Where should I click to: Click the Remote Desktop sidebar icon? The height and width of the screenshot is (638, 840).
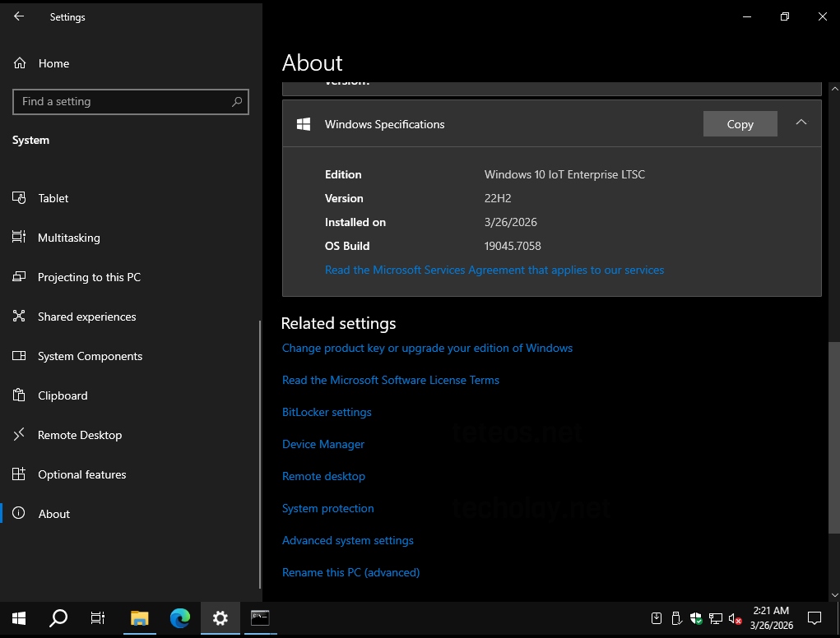[x=19, y=435]
